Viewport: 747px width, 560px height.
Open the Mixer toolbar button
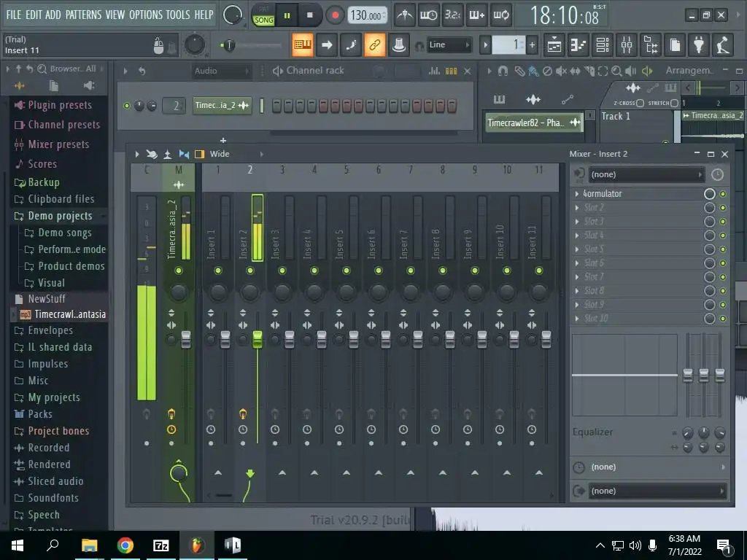[x=627, y=45]
